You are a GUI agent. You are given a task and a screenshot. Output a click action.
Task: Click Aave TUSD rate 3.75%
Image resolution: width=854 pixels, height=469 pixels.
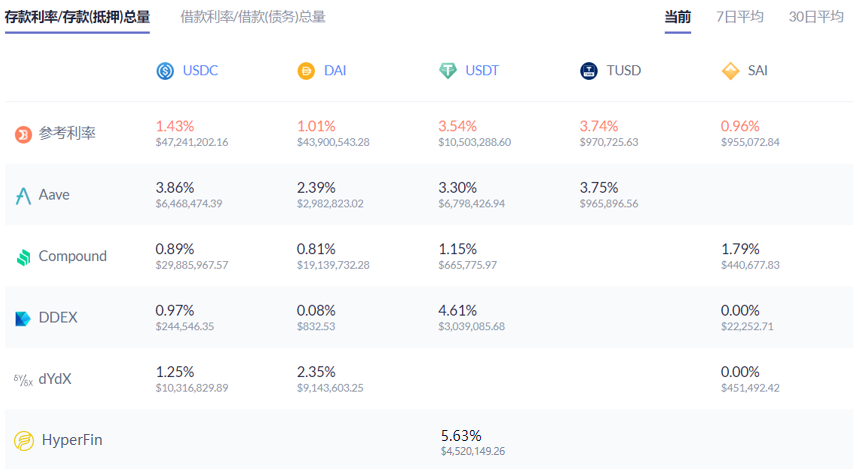coord(599,188)
